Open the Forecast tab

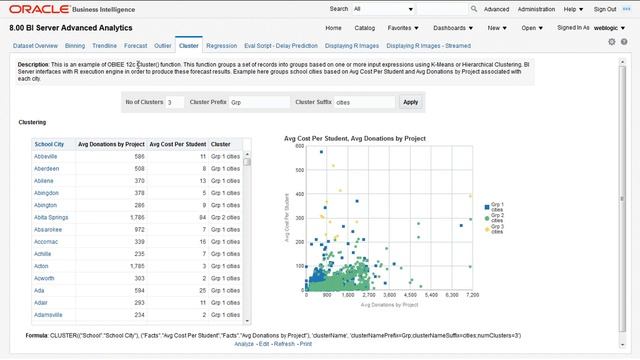136,46
